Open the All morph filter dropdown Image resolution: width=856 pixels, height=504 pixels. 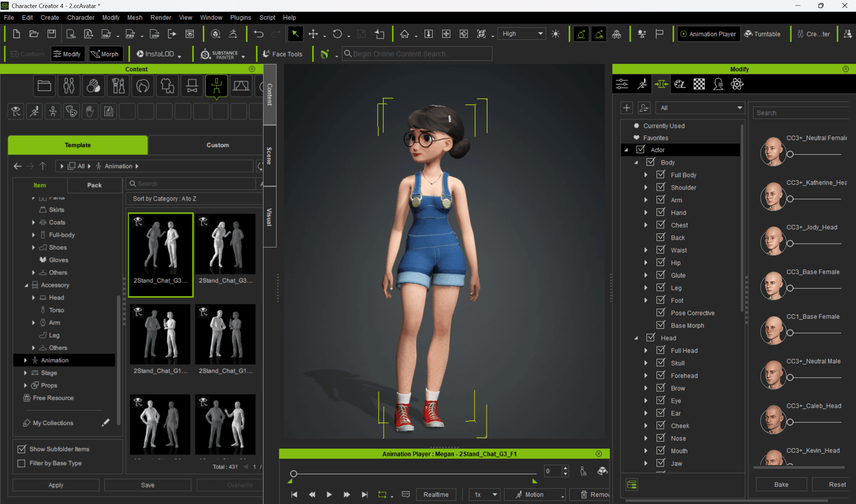coord(700,108)
